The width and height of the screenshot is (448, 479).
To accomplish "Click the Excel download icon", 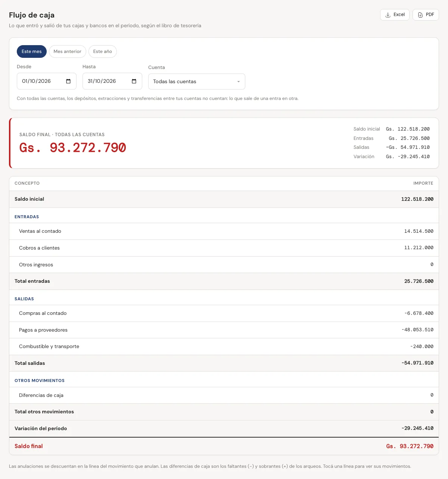I will tap(388, 15).
